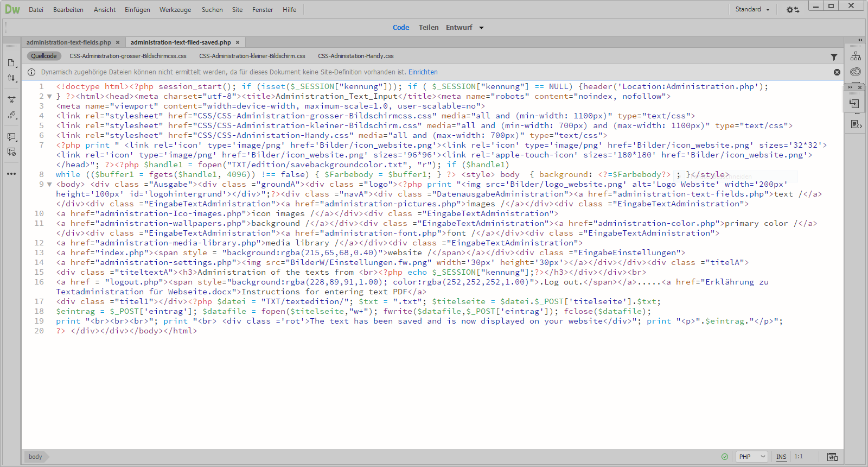Switch to Teilen split view

tap(429, 28)
